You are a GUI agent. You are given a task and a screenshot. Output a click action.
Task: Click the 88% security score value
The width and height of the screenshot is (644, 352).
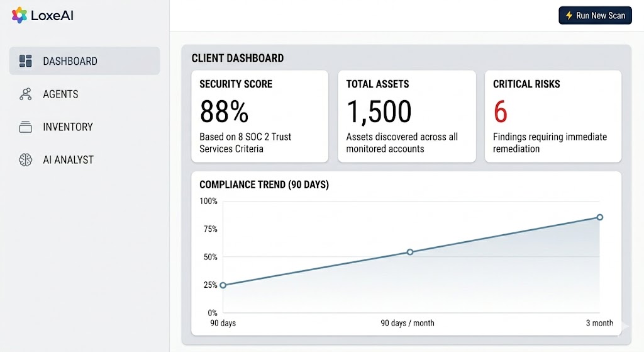pos(224,112)
